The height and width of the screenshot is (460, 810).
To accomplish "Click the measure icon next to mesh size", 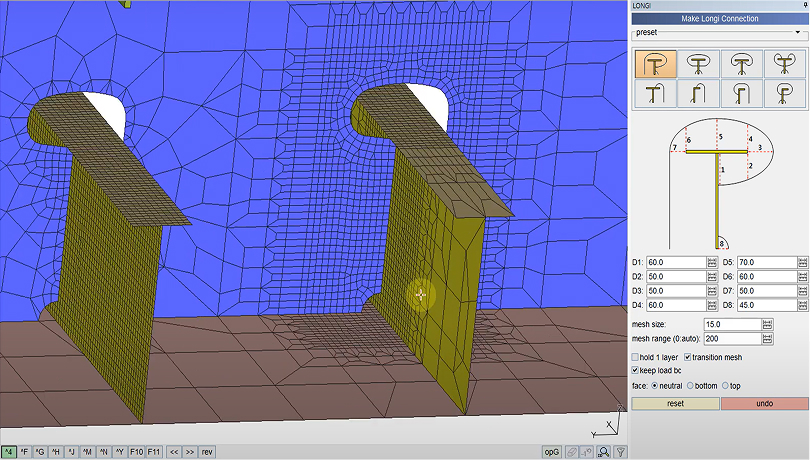I will tap(767, 325).
